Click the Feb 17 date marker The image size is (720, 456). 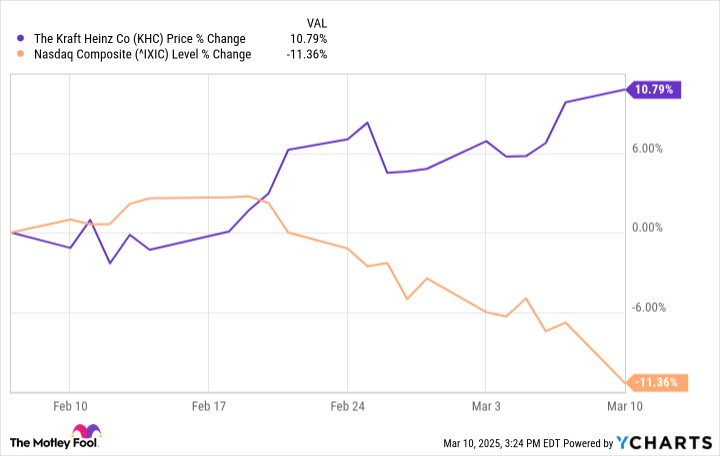point(208,407)
